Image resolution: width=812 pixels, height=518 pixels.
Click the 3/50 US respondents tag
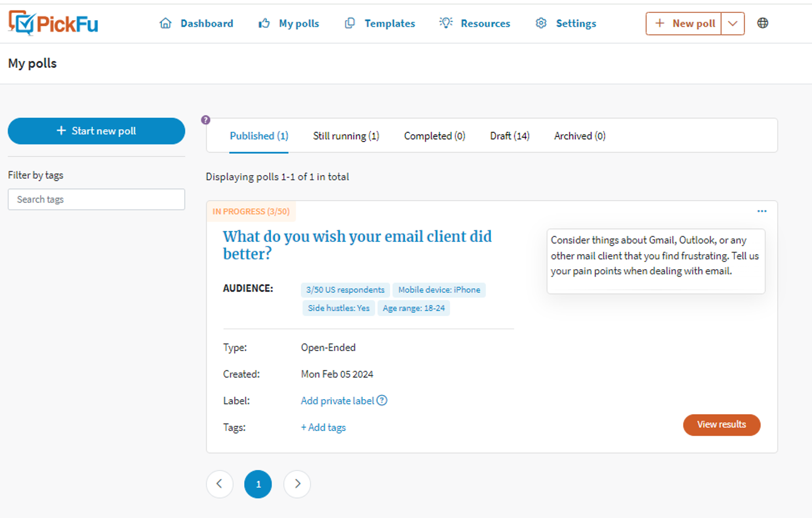(x=345, y=290)
